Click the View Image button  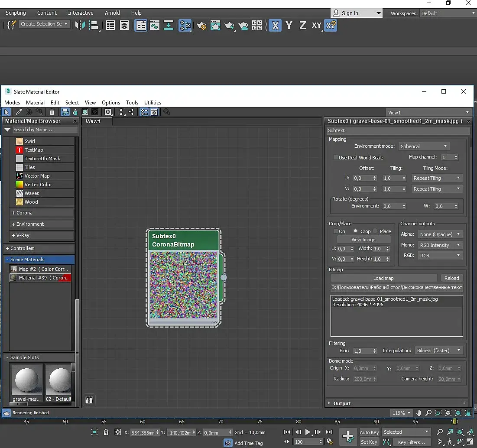363,240
